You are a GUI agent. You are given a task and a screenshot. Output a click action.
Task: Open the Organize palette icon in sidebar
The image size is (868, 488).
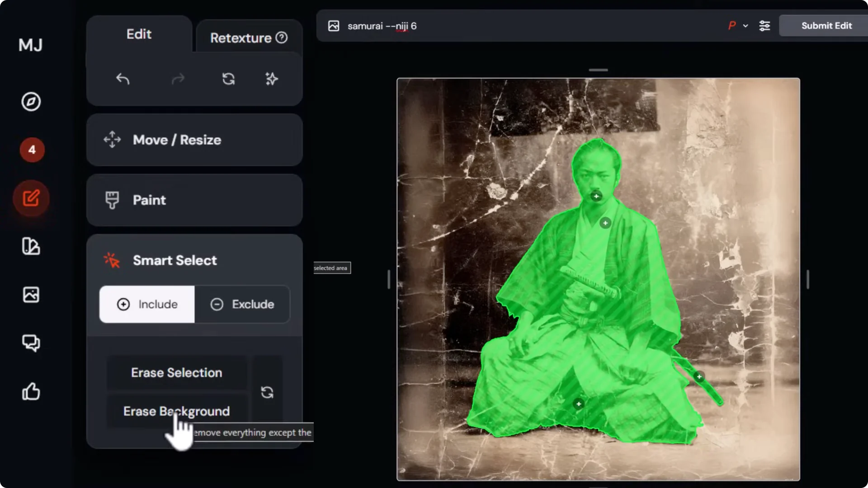(31, 247)
